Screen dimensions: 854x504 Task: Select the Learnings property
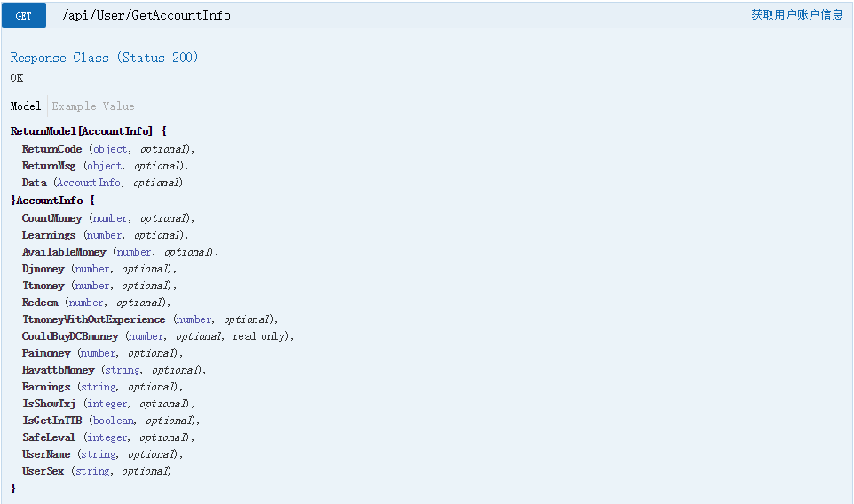[x=49, y=235]
